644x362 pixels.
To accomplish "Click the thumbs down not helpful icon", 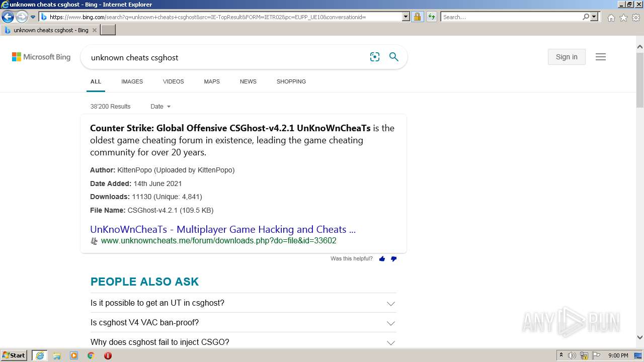I will tap(393, 259).
